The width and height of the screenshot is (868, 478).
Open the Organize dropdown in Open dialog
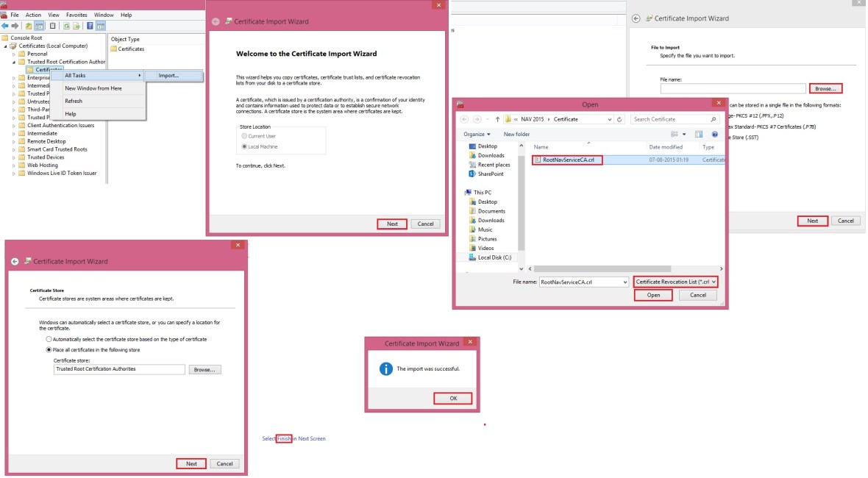click(477, 134)
